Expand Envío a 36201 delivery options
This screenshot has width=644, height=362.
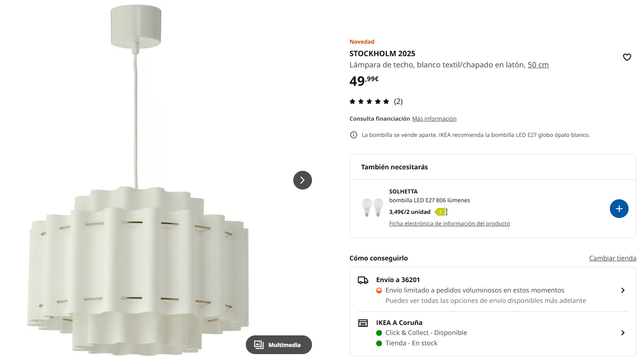[493, 290]
